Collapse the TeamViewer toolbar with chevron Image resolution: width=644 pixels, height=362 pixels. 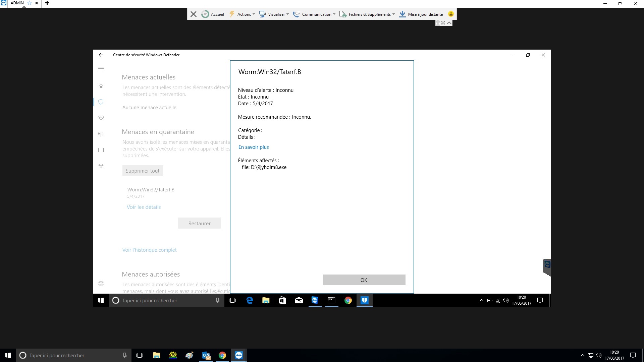point(449,23)
